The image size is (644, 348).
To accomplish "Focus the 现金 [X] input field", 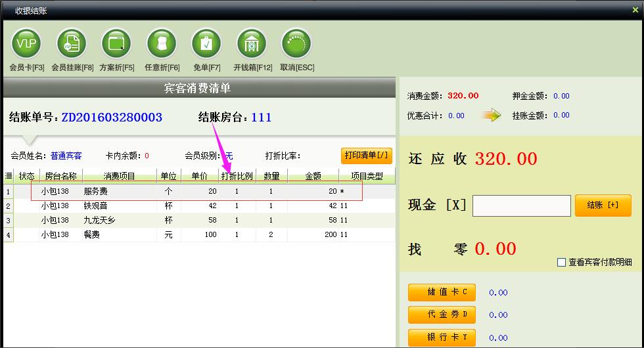I will click(522, 206).
